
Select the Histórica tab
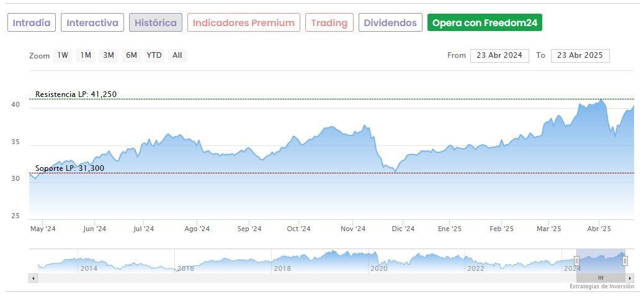(156, 23)
